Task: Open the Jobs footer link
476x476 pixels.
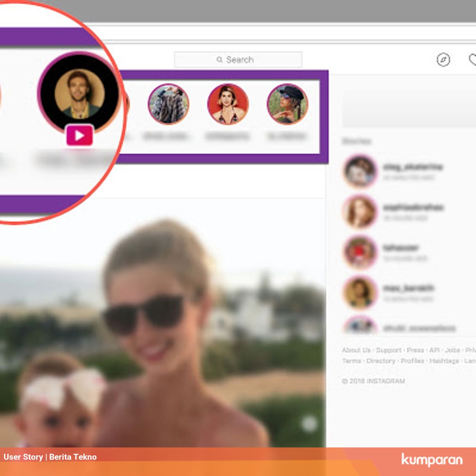Action: click(x=452, y=350)
